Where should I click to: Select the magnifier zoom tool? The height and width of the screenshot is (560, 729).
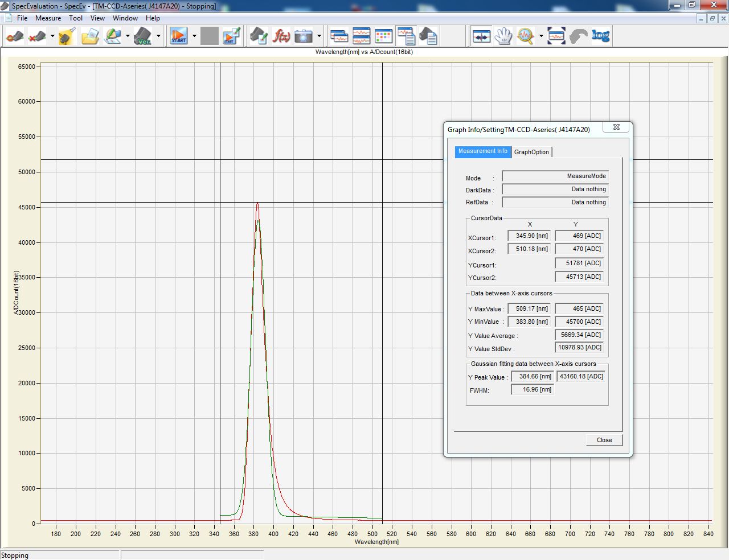point(525,36)
